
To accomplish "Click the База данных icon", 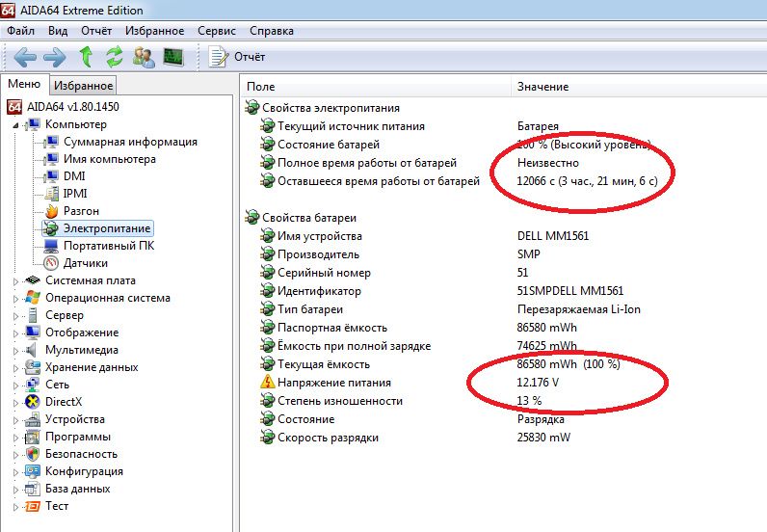I will click(33, 489).
